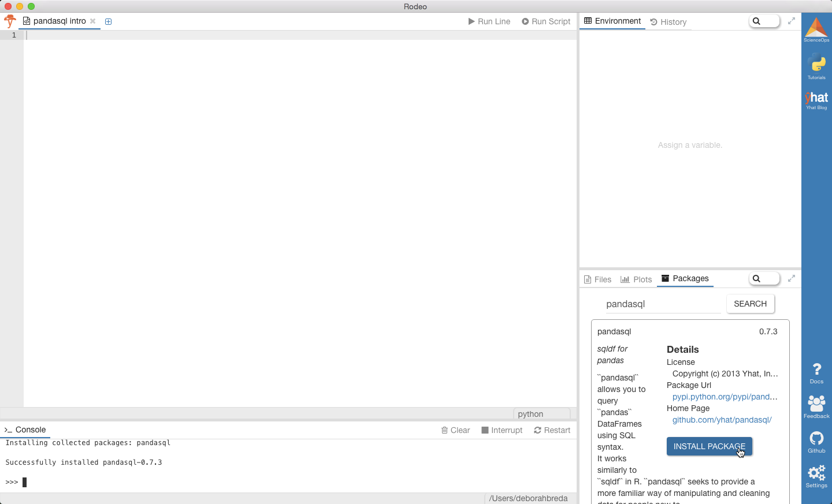Viewport: 832px width, 504px height.
Task: Clear the console output
Action: pyautogui.click(x=455, y=430)
